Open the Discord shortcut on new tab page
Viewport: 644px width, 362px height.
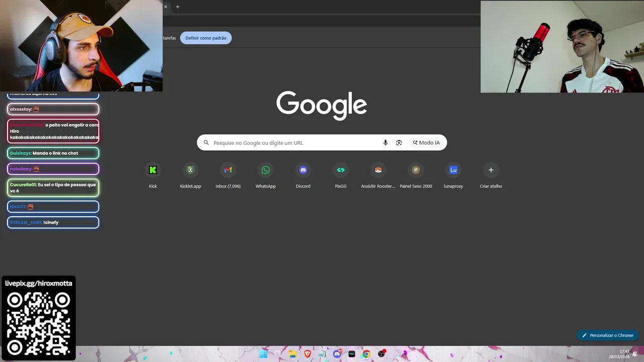pos(303,176)
